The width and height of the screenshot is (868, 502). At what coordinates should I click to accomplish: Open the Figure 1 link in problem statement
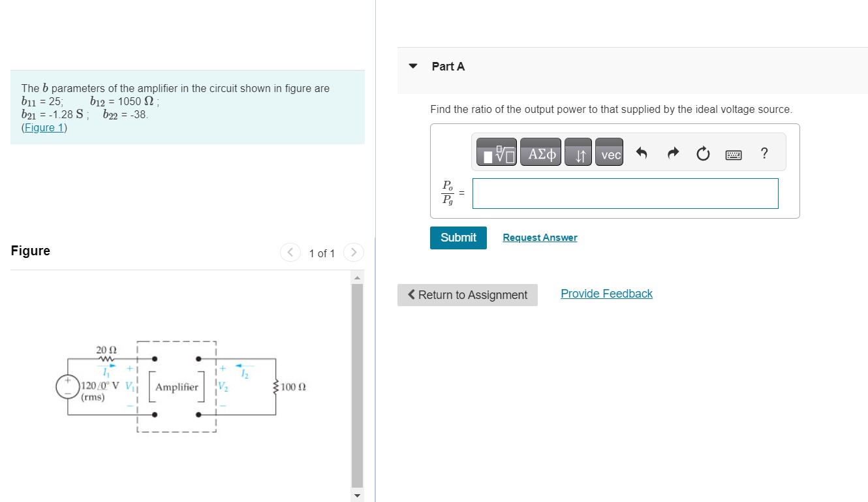click(x=43, y=127)
